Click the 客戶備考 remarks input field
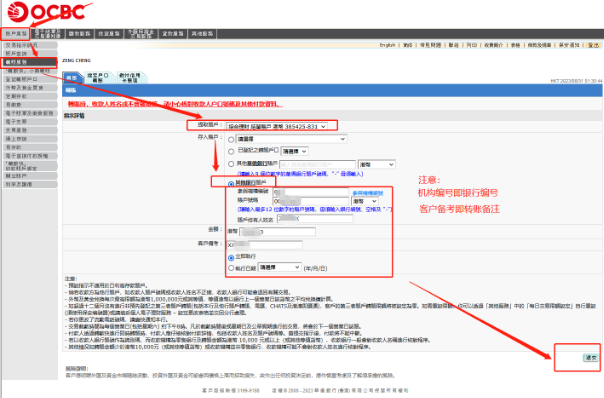Screen dimensions: 604x398 pyautogui.click(x=264, y=245)
